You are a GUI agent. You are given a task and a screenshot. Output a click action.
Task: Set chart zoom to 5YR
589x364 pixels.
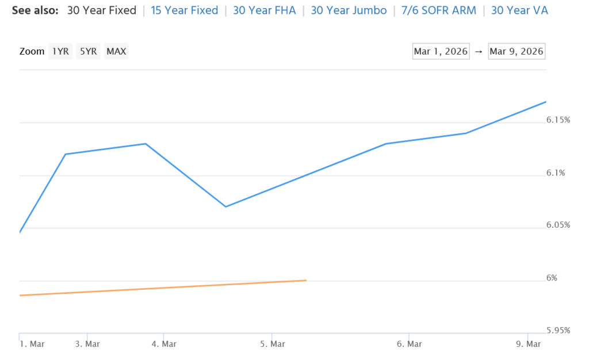pos(88,51)
